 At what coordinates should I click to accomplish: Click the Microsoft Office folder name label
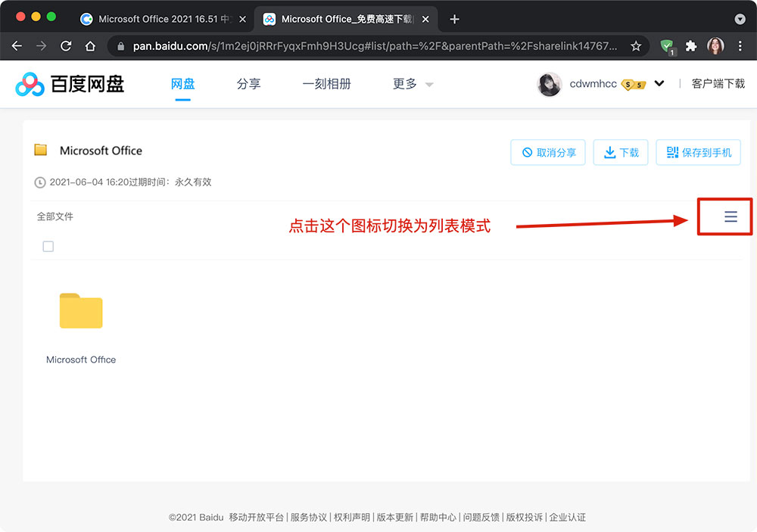click(x=81, y=359)
